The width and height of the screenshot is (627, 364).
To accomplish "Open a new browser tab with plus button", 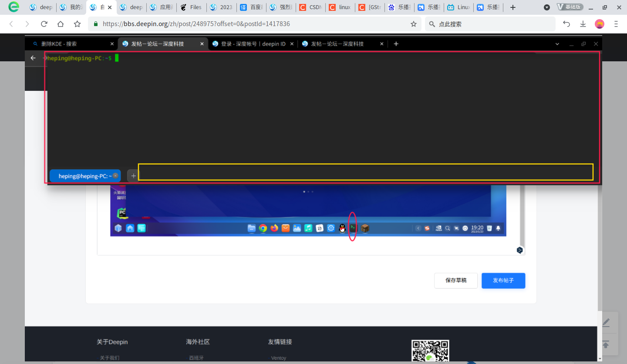I will (513, 7).
